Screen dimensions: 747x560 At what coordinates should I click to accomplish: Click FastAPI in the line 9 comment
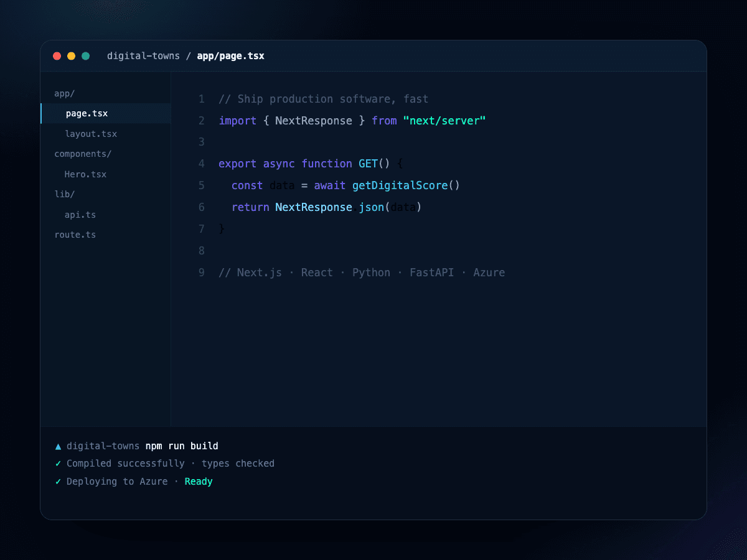[431, 273]
